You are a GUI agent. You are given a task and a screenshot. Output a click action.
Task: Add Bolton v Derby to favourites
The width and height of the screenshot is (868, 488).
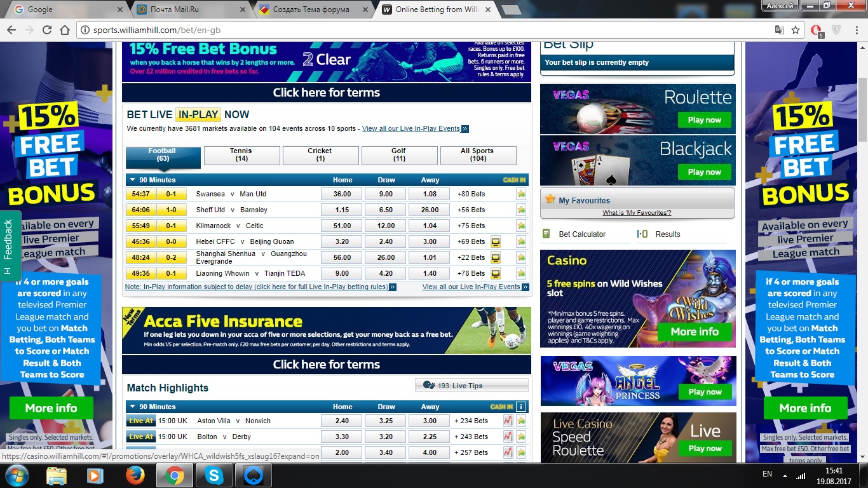(521, 437)
